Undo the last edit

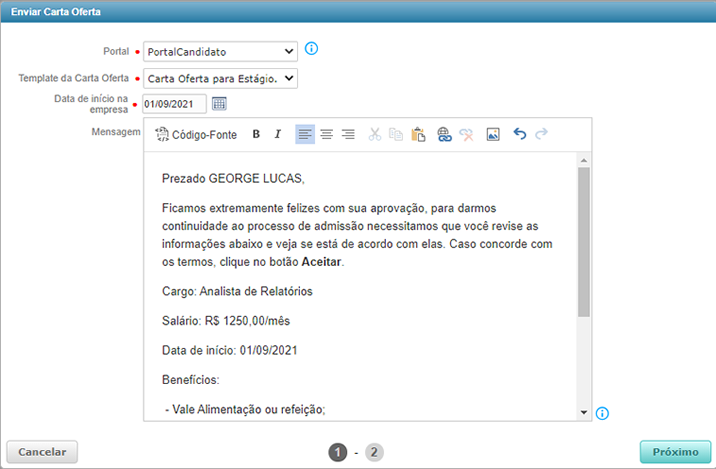pyautogui.click(x=519, y=134)
